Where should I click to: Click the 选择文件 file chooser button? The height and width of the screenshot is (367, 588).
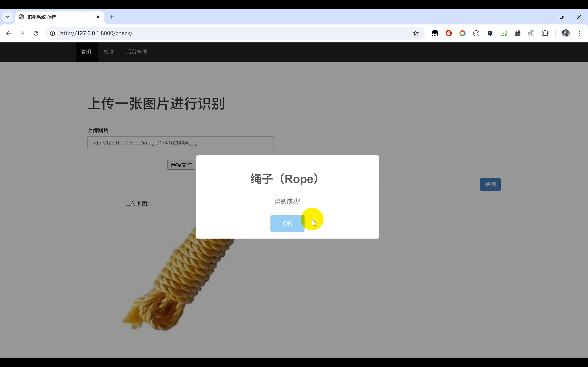pyautogui.click(x=181, y=165)
